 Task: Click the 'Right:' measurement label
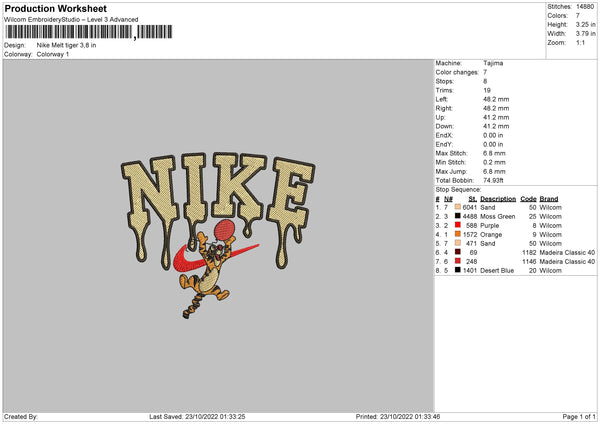pos(444,108)
